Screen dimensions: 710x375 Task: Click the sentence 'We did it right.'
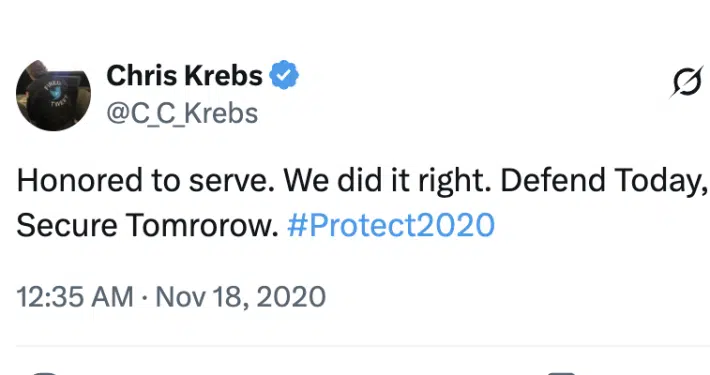(x=388, y=180)
